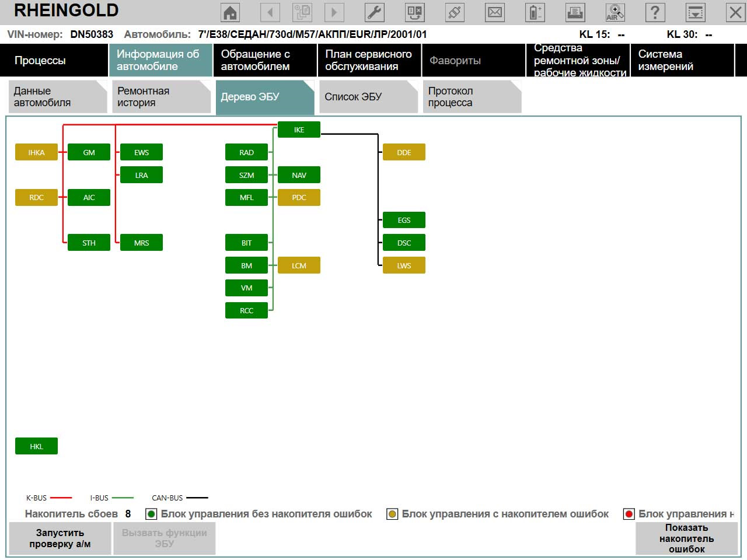747x560 pixels.
Task: Go to the Home screen icon
Action: [x=231, y=12]
